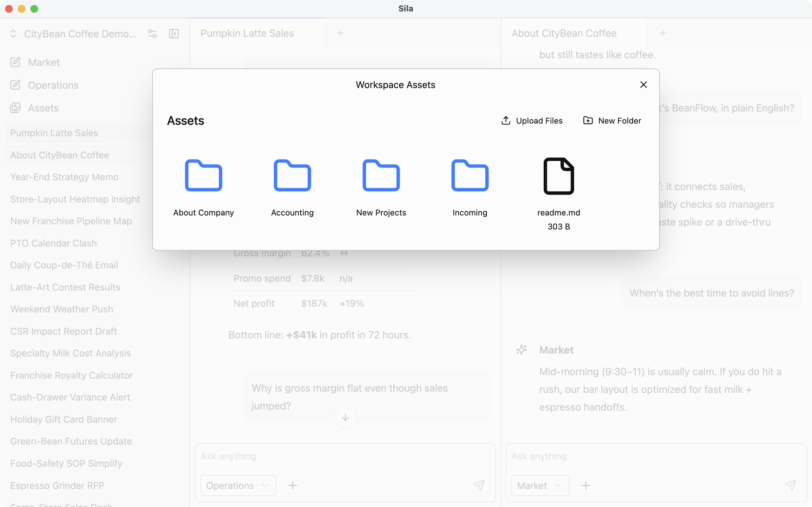Select the Assets image icon in sidebar
812x507 pixels.
pos(16,108)
